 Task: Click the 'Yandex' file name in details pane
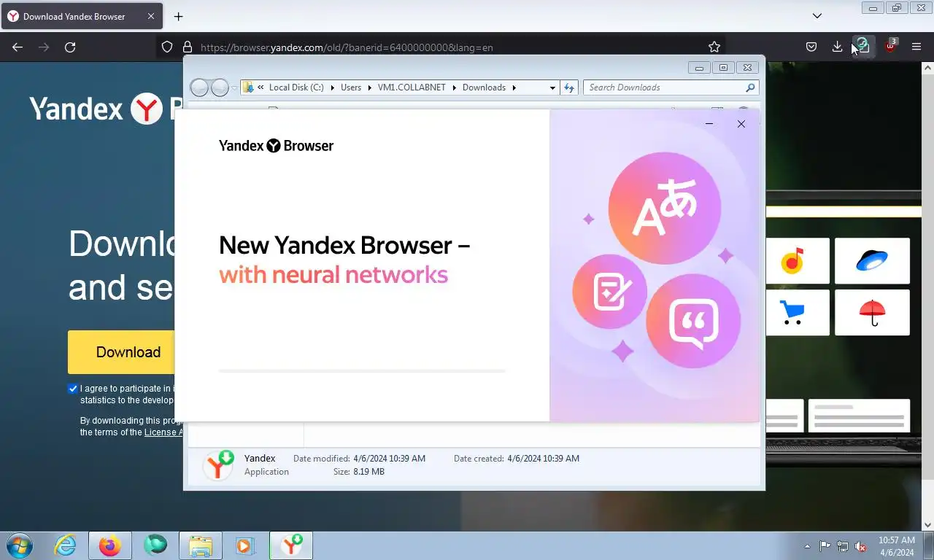tap(260, 459)
